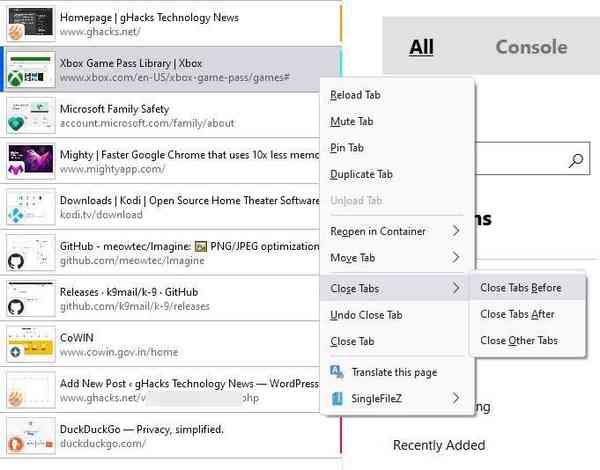Image resolution: width=600 pixels, height=470 pixels.
Task: Open DuckDuckGo Privacy simplified tab
Action: coord(171,436)
